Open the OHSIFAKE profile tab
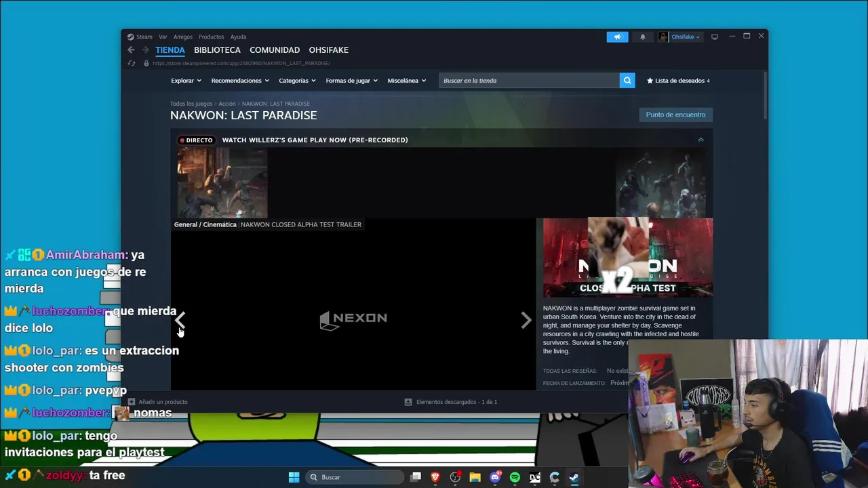The width and height of the screenshot is (868, 488). [329, 50]
